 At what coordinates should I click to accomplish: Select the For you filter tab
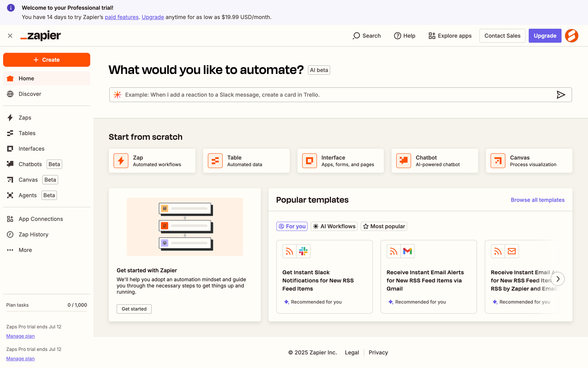(x=292, y=226)
